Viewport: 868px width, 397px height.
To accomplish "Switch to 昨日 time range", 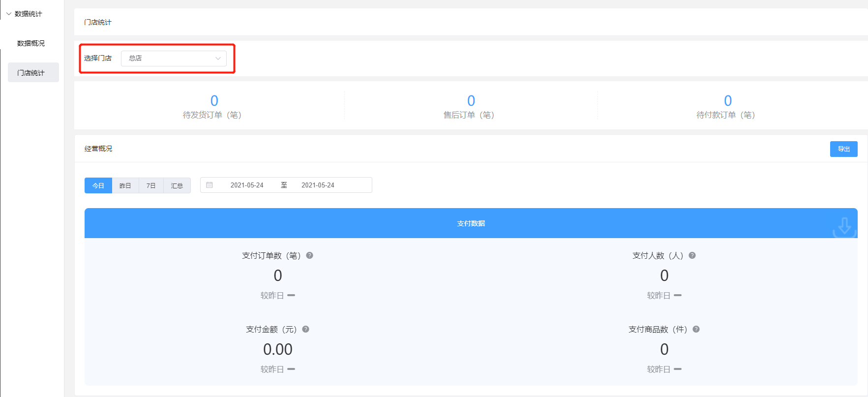I will 125,185.
